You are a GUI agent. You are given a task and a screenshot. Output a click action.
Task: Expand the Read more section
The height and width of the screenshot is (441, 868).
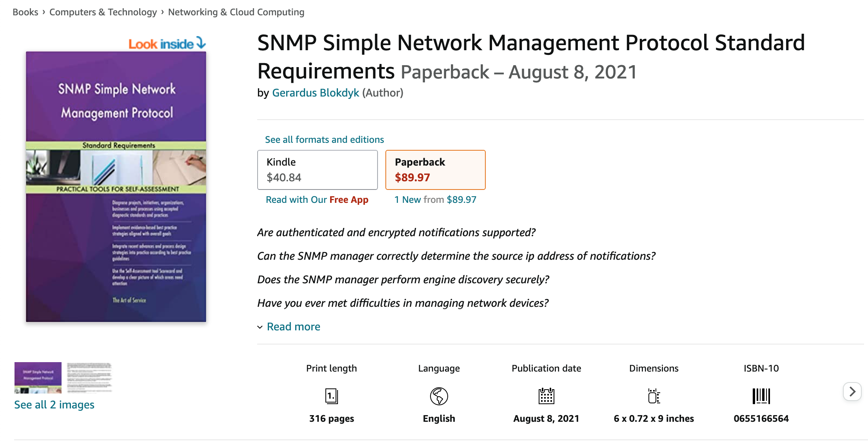click(x=293, y=326)
